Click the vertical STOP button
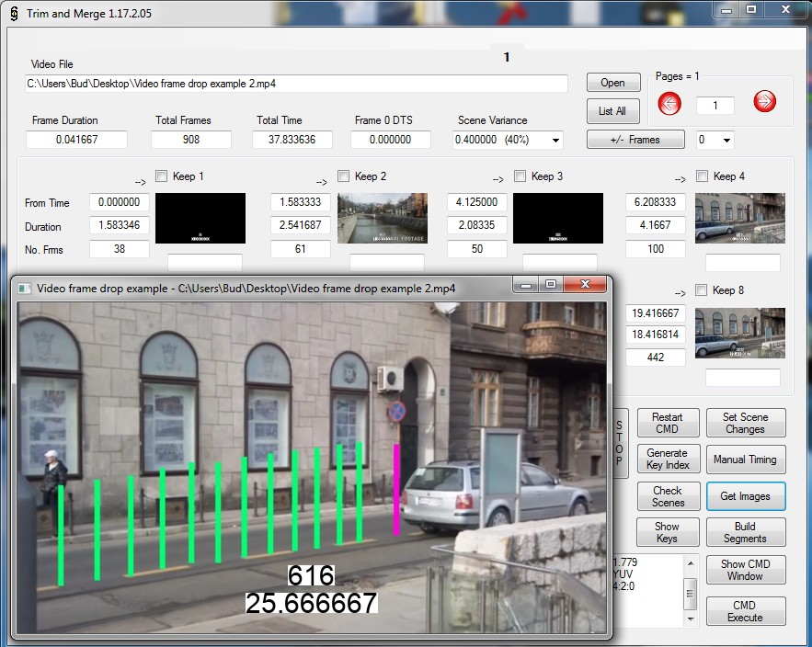812x647 pixels. (621, 443)
